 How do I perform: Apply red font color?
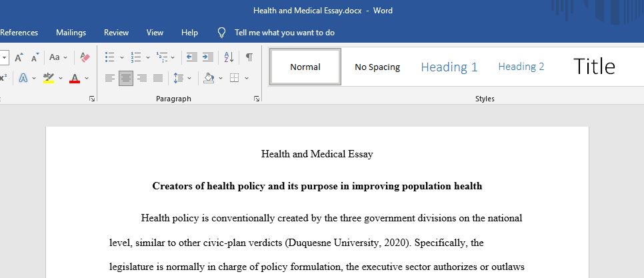click(x=75, y=77)
